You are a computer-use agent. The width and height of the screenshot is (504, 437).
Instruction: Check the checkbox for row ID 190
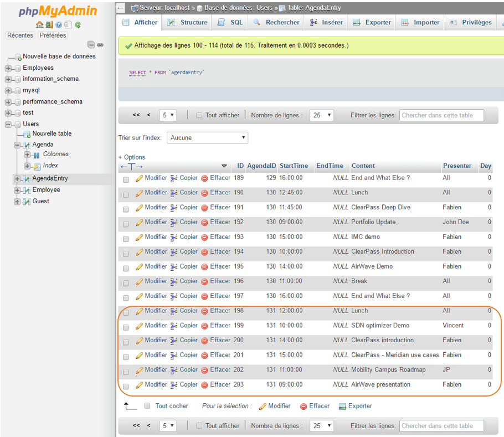[126, 194]
